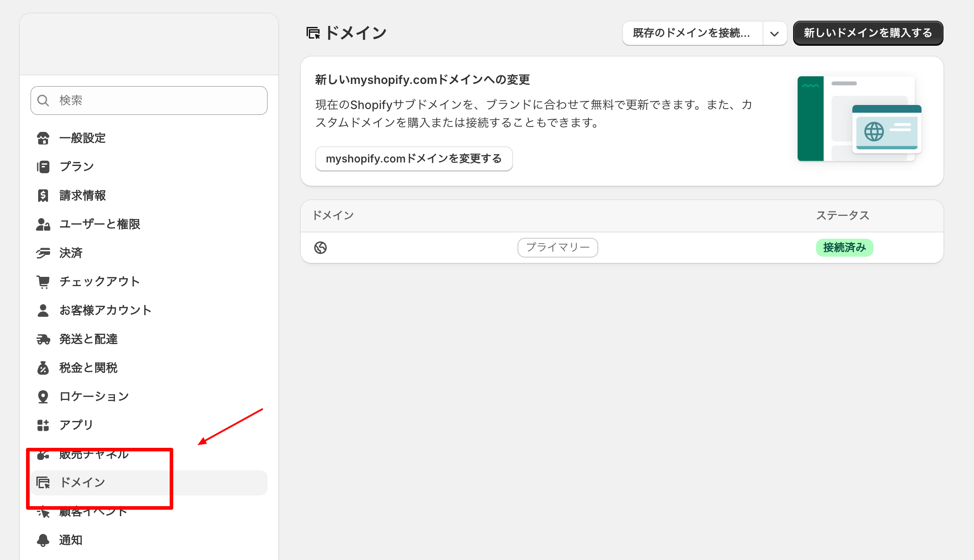Click the billing receipt icon beside 請求情報
Screen dimensions: 974x560
[x=43, y=196]
